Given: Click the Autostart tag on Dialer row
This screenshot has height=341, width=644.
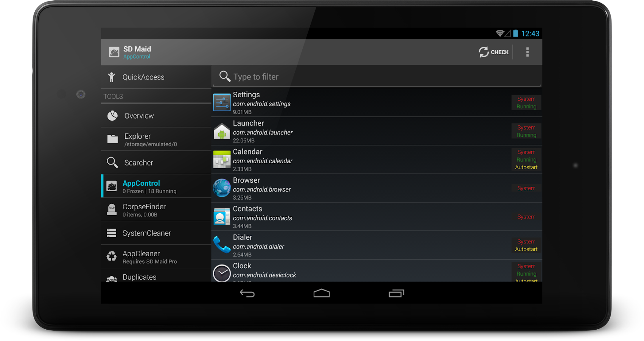Looking at the screenshot, I should pos(526,249).
